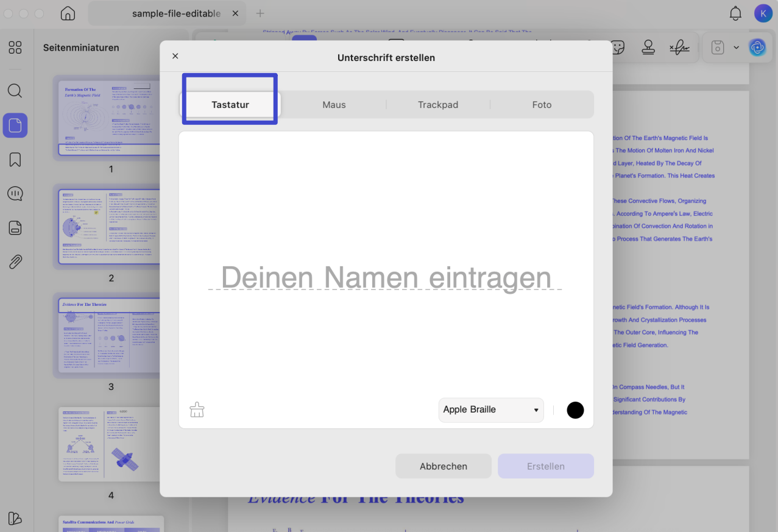Click the save icon in toolbar
This screenshot has height=532, width=778.
[x=718, y=48]
